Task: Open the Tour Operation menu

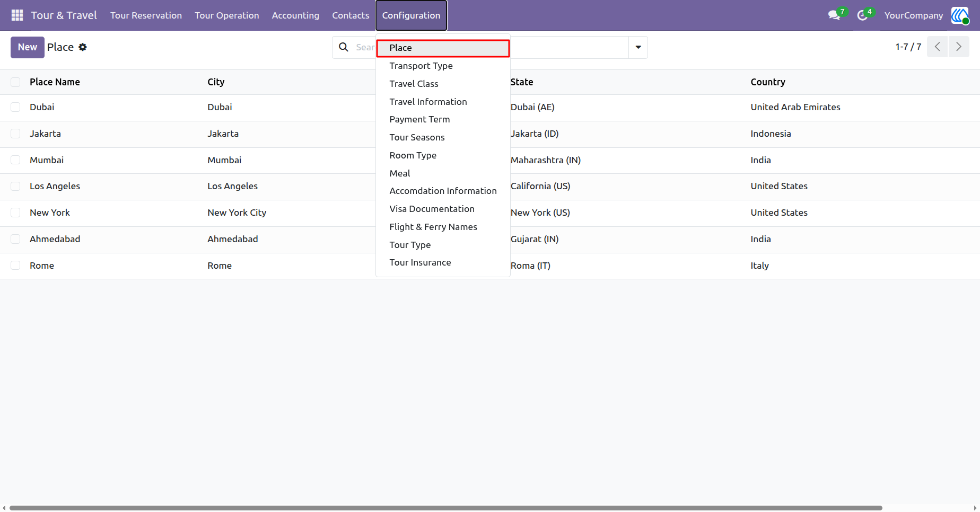Action: 227,15
